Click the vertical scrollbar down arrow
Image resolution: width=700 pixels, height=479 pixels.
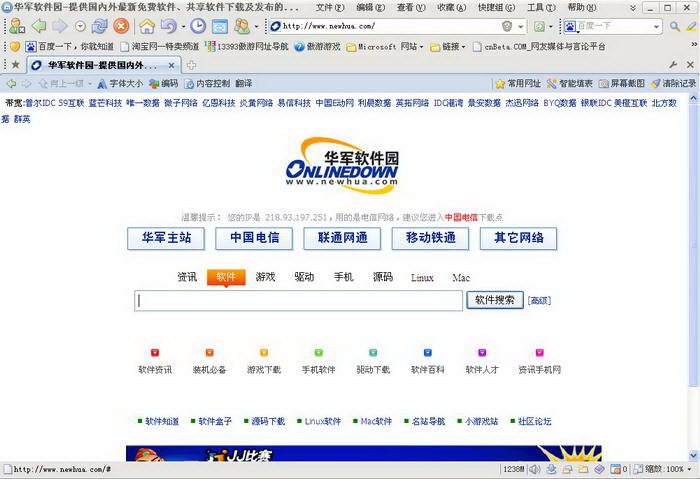[x=694, y=455]
